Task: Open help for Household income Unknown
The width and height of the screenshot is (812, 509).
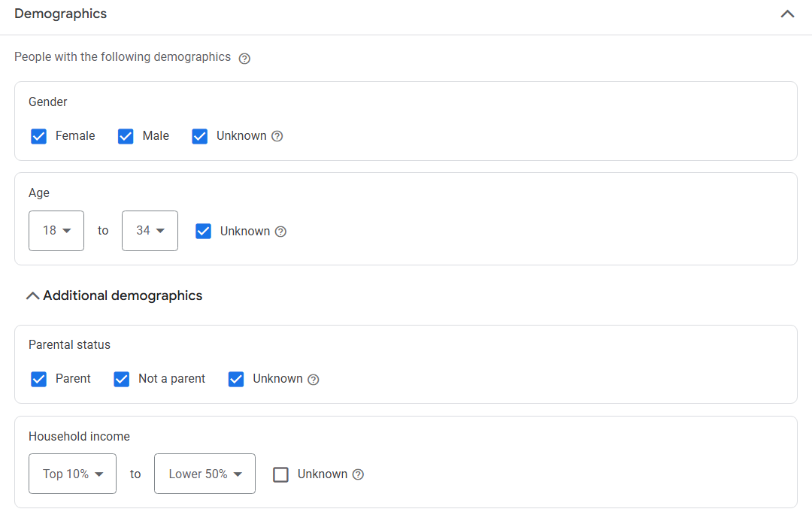Action: 359,474
